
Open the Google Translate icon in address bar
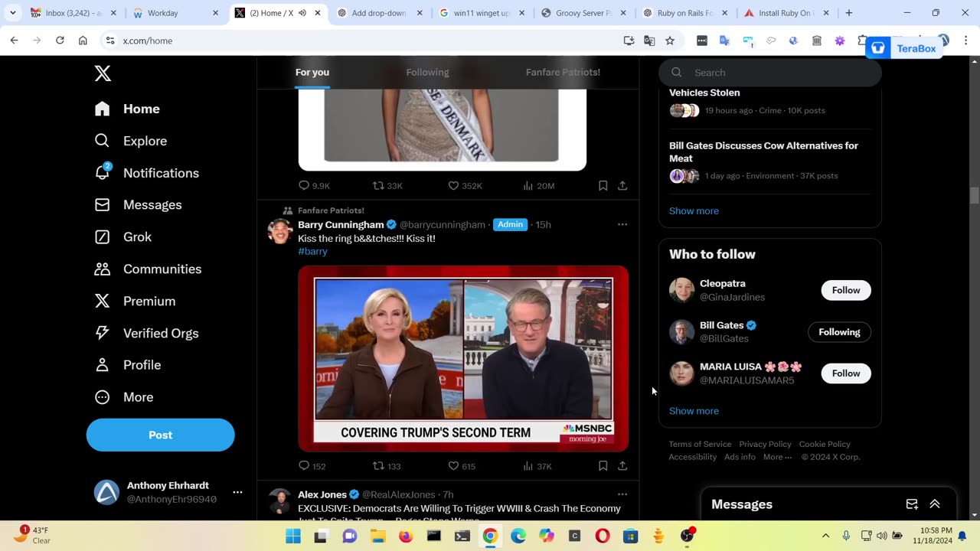[x=649, y=41]
